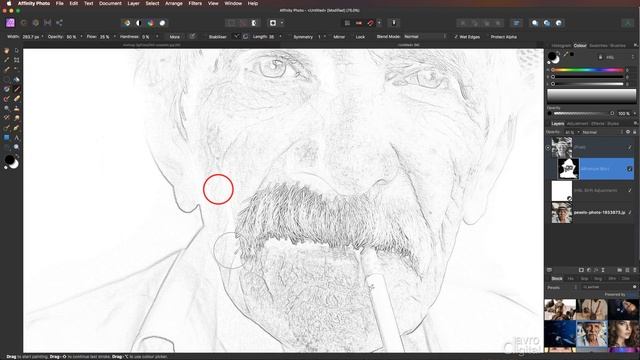Click the red Snapping magnet icon
Screen dimensions: 640x360
pos(371,23)
